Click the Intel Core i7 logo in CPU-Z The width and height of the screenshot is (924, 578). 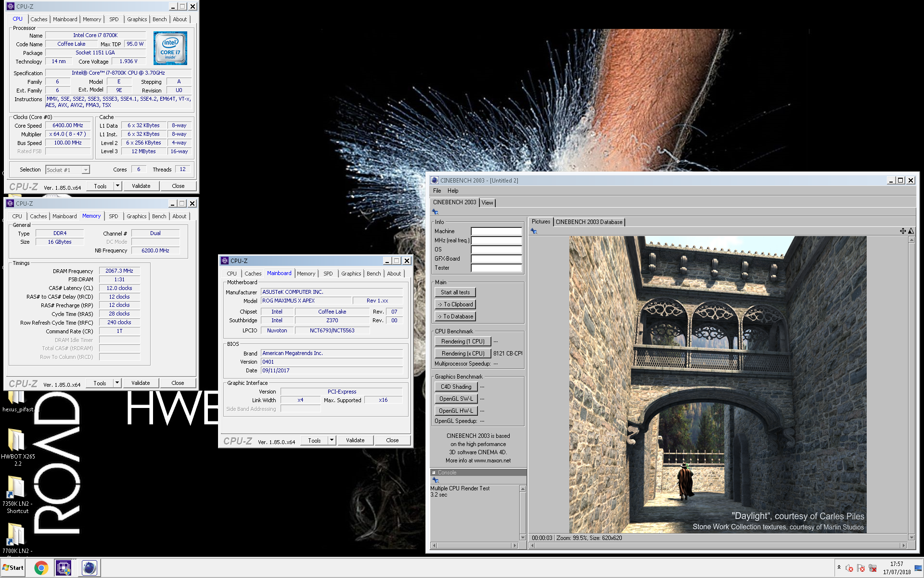170,48
